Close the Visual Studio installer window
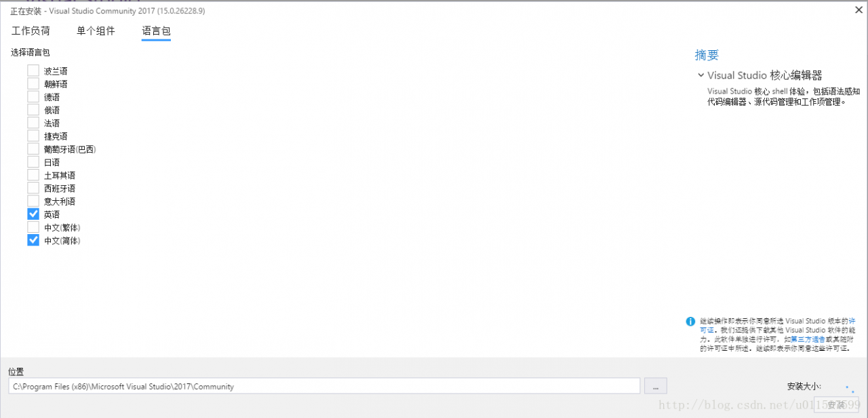 859,9
